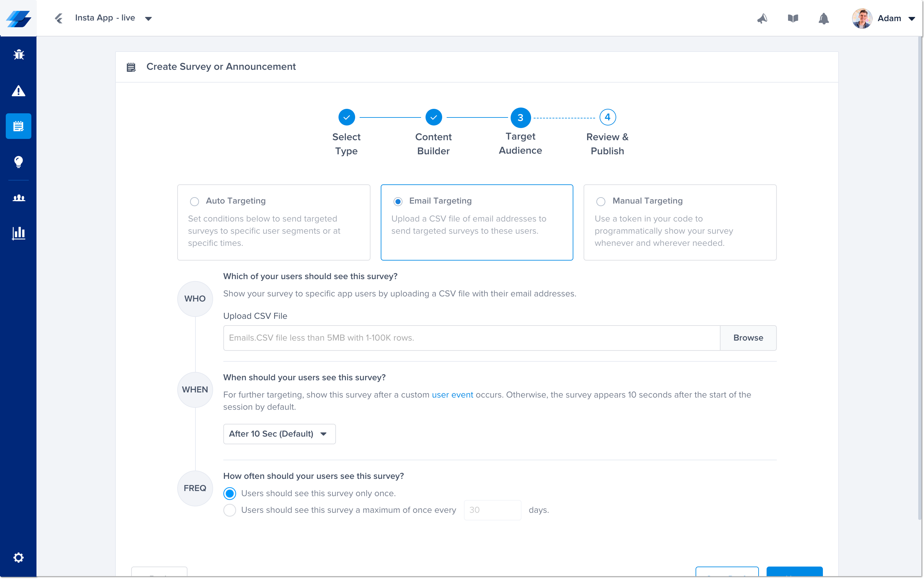Select the Auto Targeting radio option
The height and width of the screenshot is (580, 924).
tap(195, 201)
